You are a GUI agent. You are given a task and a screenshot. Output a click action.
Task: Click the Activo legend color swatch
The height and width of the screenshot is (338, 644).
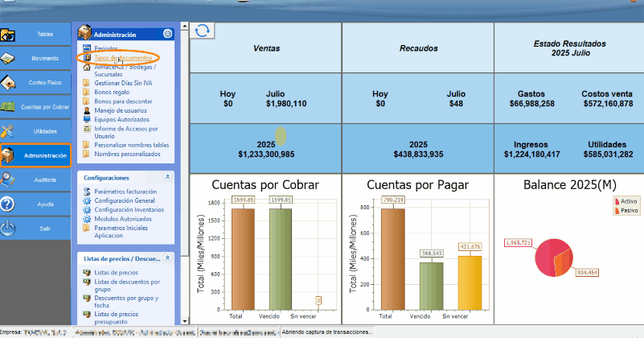click(617, 201)
